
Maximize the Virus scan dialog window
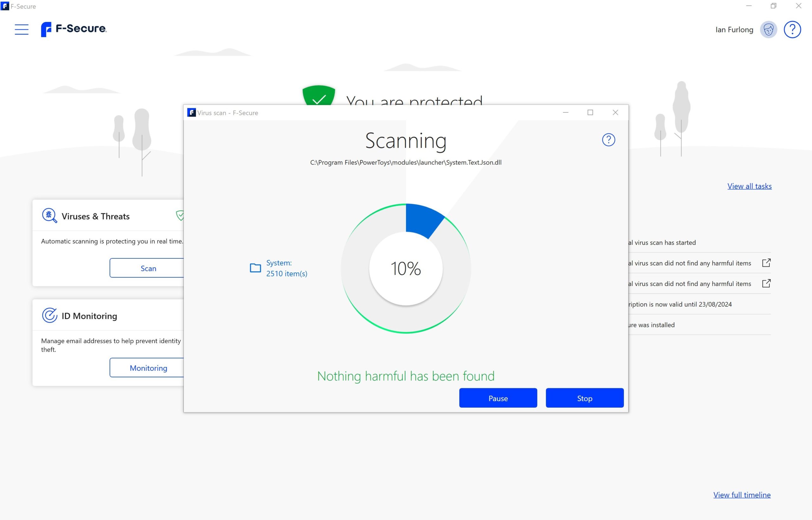tap(590, 112)
